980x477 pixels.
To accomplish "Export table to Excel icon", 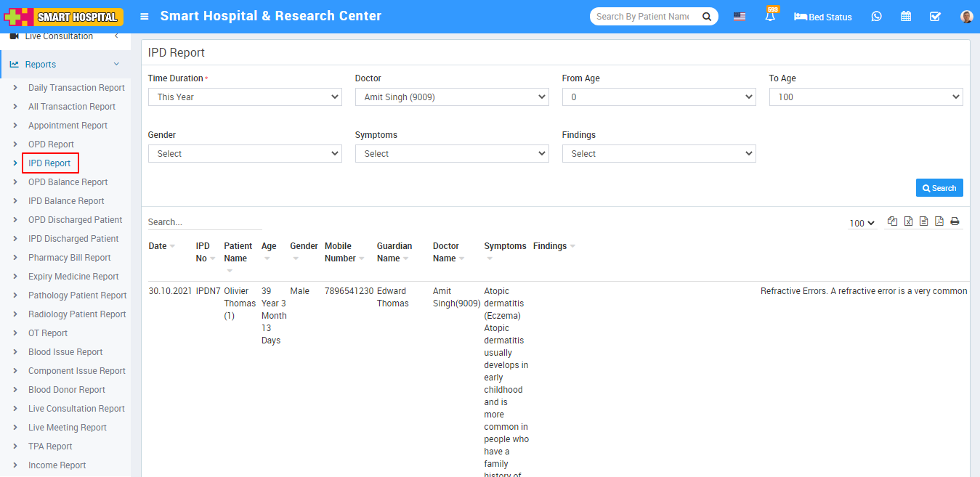I will point(908,221).
